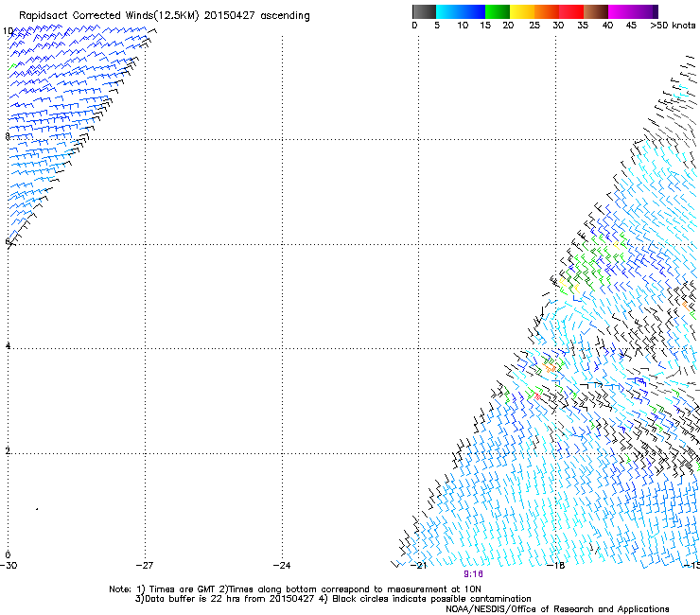Click the green 15-20 knots legend swatch
This screenshot has height=615, width=700.
coord(498,11)
